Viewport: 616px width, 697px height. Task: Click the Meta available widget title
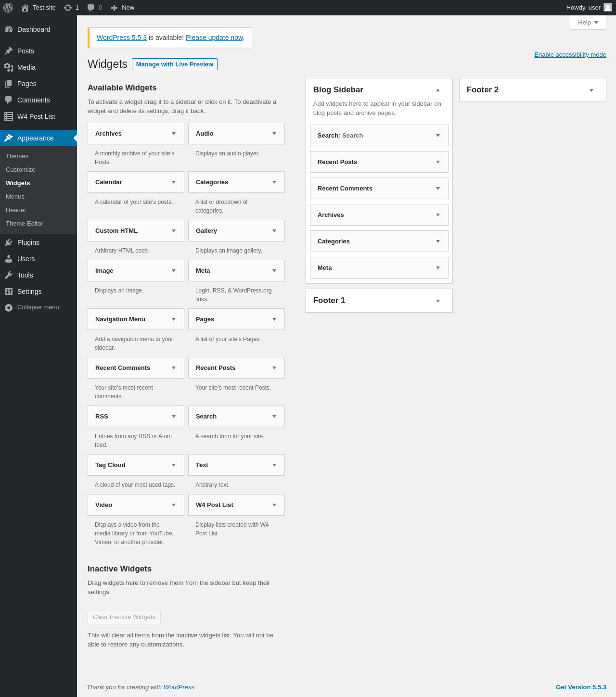coord(203,271)
